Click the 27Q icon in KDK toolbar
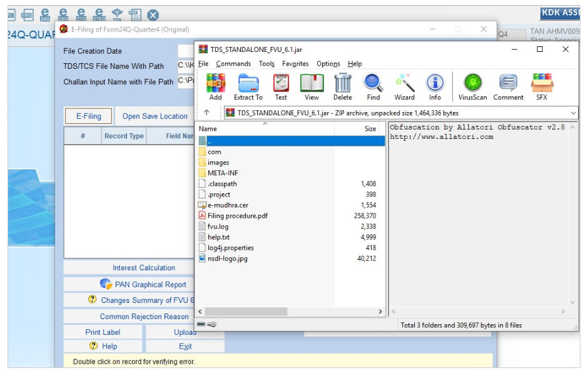The width and height of the screenshot is (588, 373). [81, 14]
